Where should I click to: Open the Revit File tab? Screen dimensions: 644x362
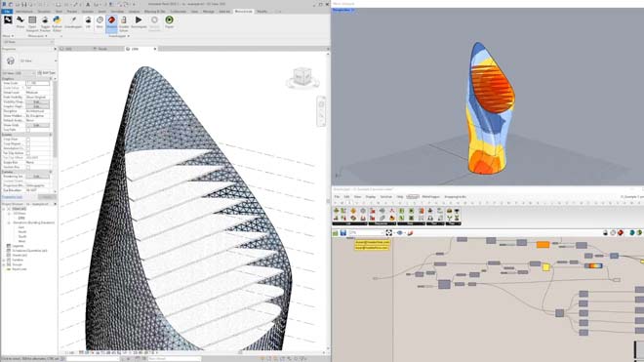pyautogui.click(x=7, y=11)
